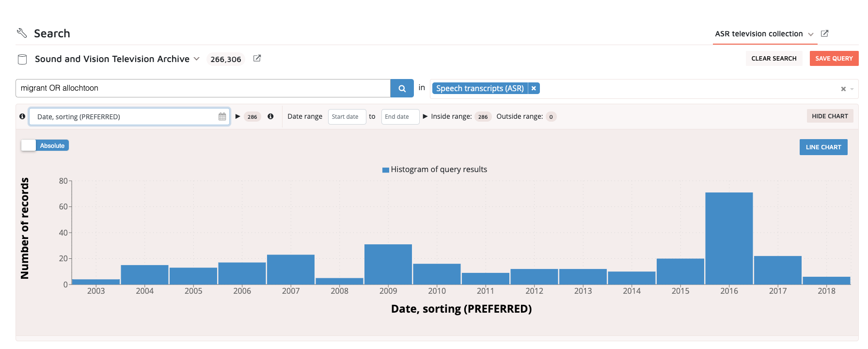Viewport: 868px width, 349px height.
Task: Expand the Sound and Vision Television Archive dropdown
Action: coord(196,59)
